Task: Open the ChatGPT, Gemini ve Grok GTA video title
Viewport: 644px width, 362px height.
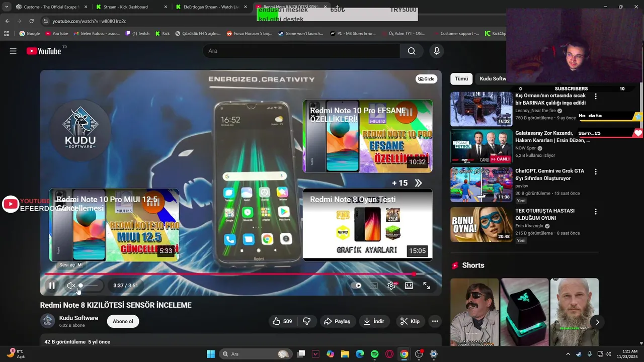Action: [549, 174]
